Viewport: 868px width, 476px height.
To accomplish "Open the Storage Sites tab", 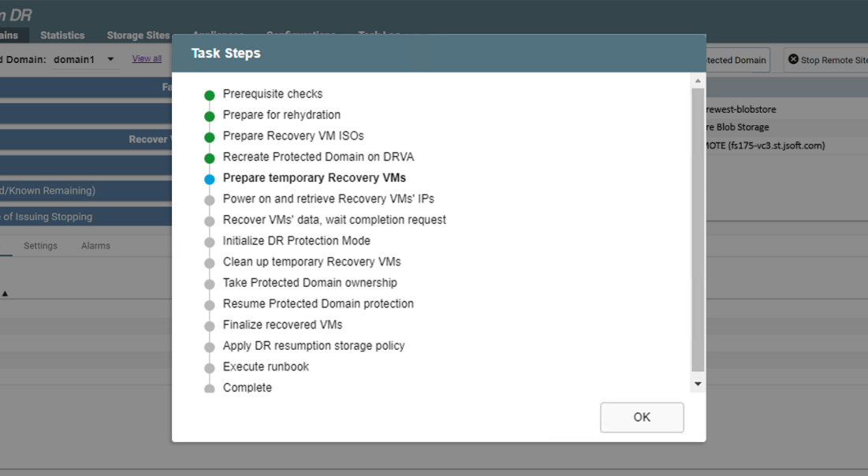I will (138, 35).
